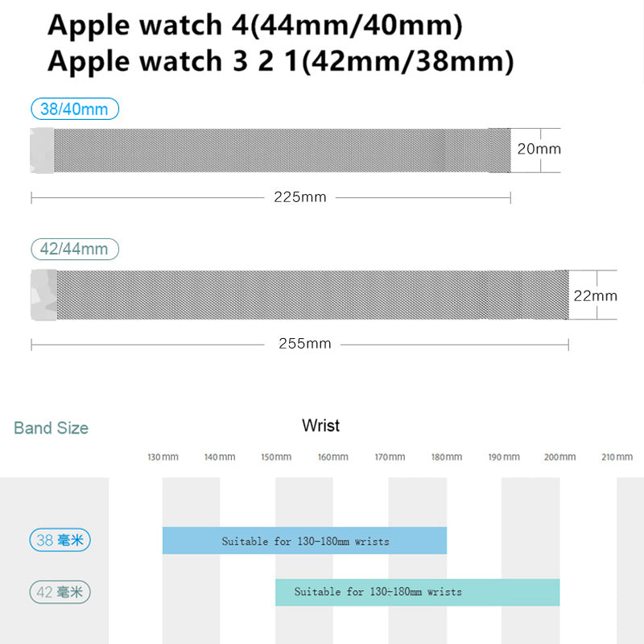Select the 42 毫米 band size label

tap(60, 593)
